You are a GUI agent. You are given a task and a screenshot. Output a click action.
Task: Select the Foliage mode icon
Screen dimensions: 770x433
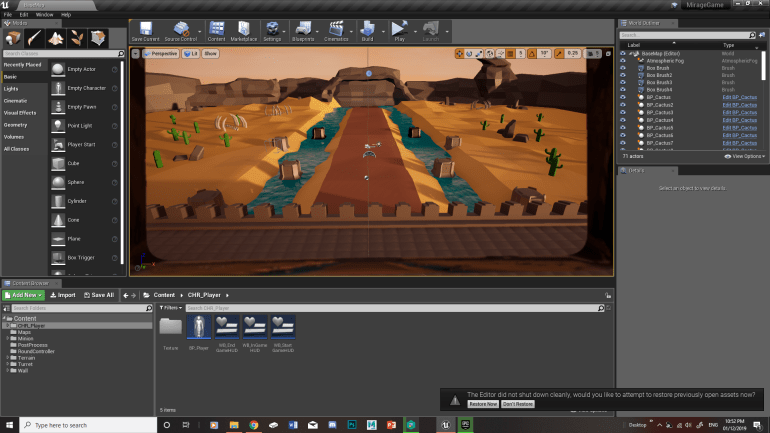(77, 38)
